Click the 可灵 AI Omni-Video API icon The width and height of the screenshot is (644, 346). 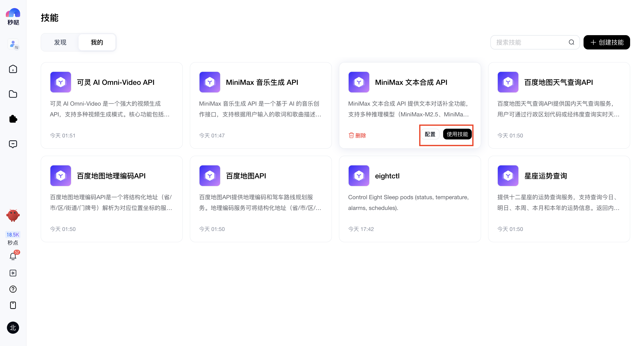pos(60,82)
